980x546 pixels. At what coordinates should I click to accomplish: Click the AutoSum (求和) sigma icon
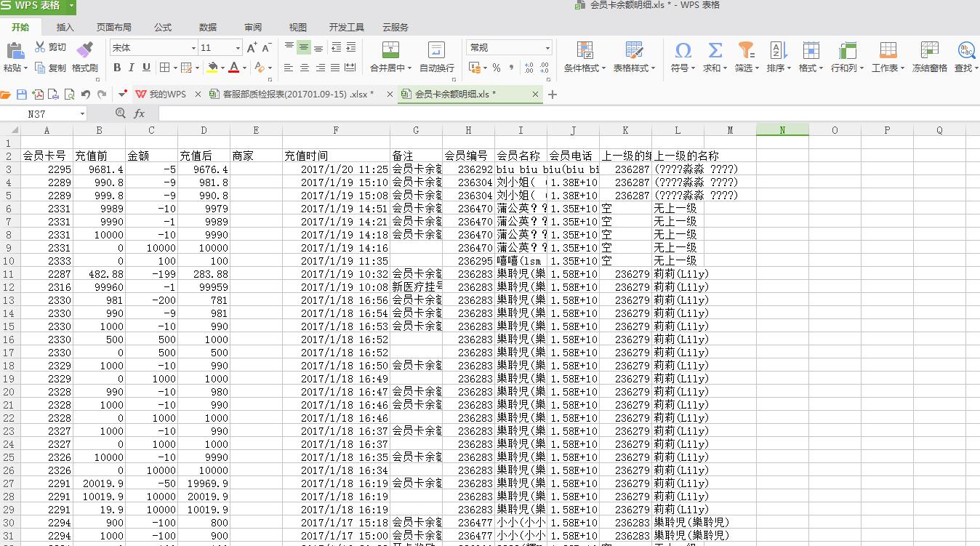(x=715, y=50)
